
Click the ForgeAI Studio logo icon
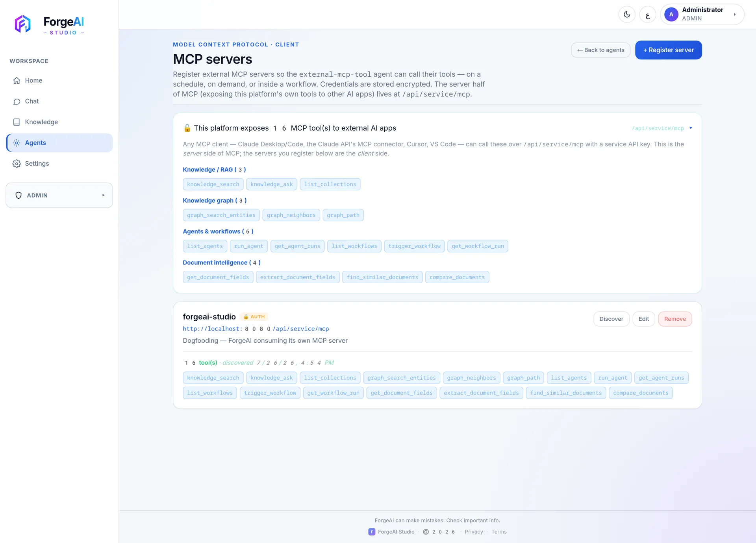(23, 24)
